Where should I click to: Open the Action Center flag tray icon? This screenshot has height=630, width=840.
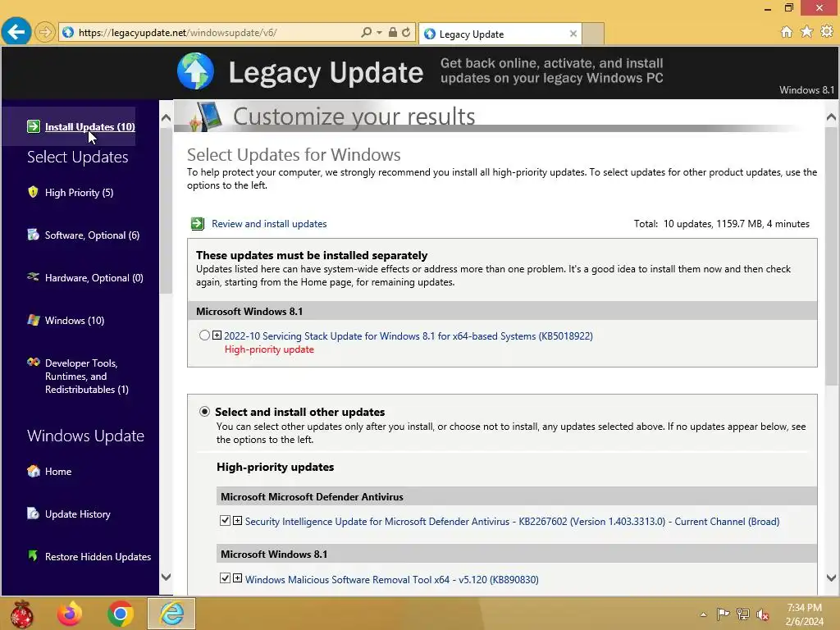coord(723,614)
